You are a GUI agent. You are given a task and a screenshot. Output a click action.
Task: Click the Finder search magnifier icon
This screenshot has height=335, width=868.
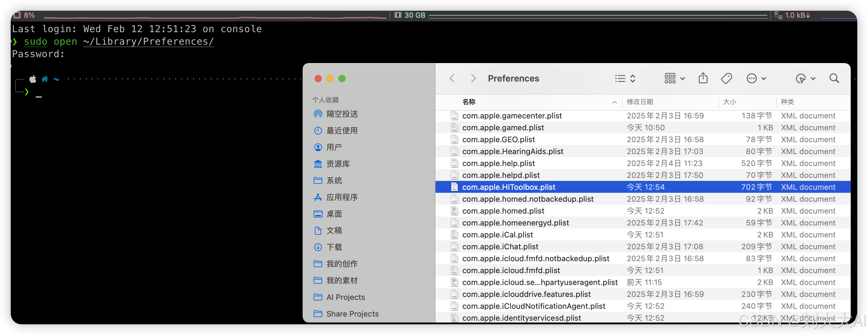[834, 79]
